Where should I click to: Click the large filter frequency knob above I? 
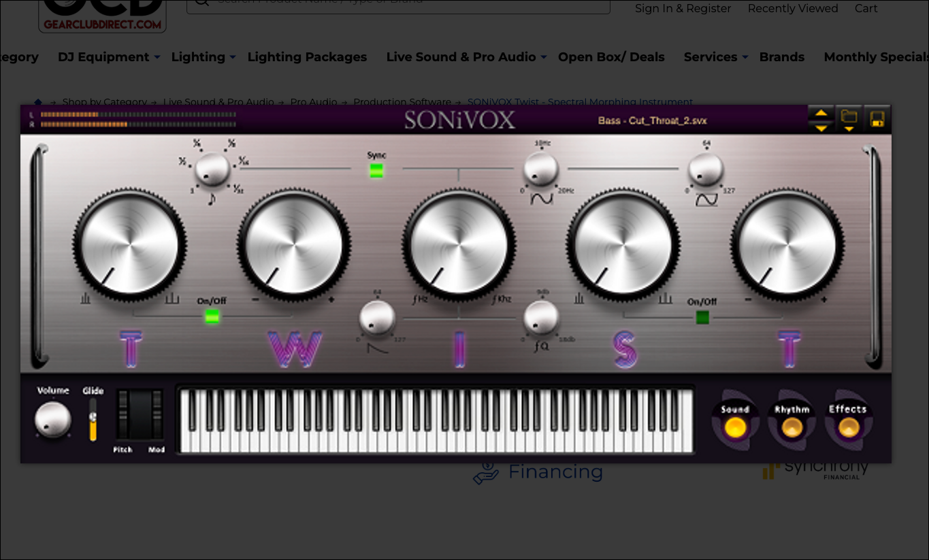(x=459, y=244)
